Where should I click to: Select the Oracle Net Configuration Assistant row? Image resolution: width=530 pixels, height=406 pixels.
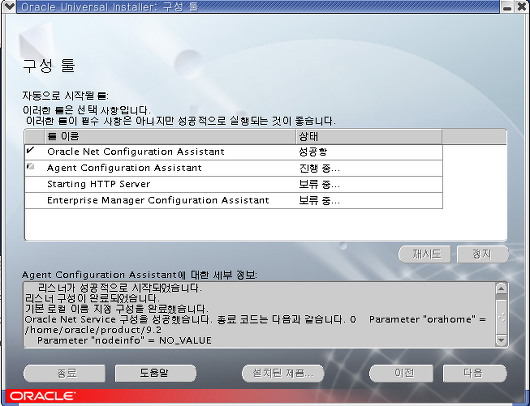pyautogui.click(x=233, y=152)
